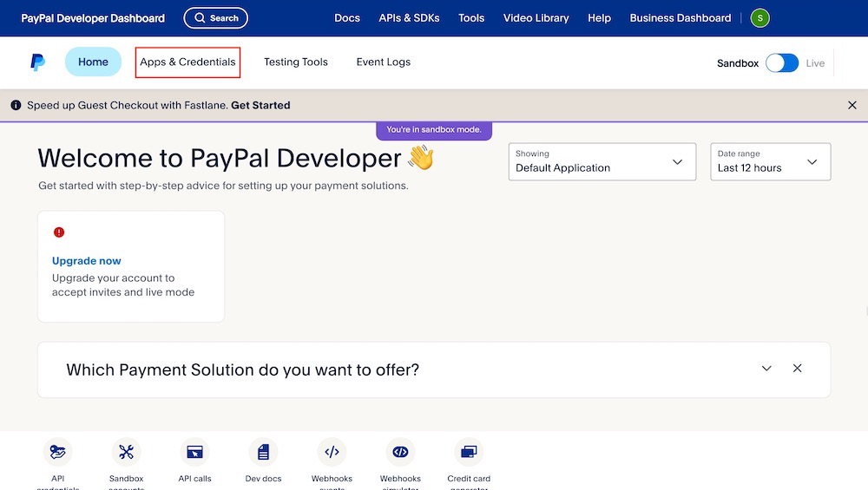The width and height of the screenshot is (868, 490).
Task: Dismiss the Fastlane banner notification
Action: [852, 105]
